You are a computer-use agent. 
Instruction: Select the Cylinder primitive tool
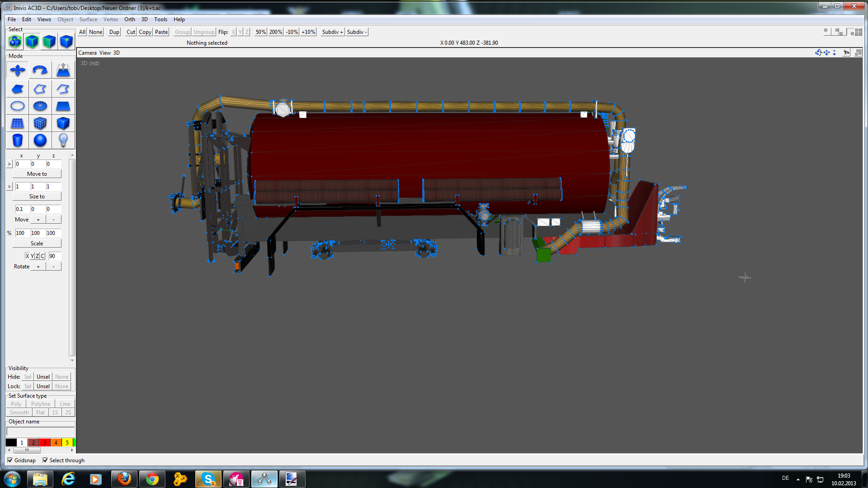point(18,141)
